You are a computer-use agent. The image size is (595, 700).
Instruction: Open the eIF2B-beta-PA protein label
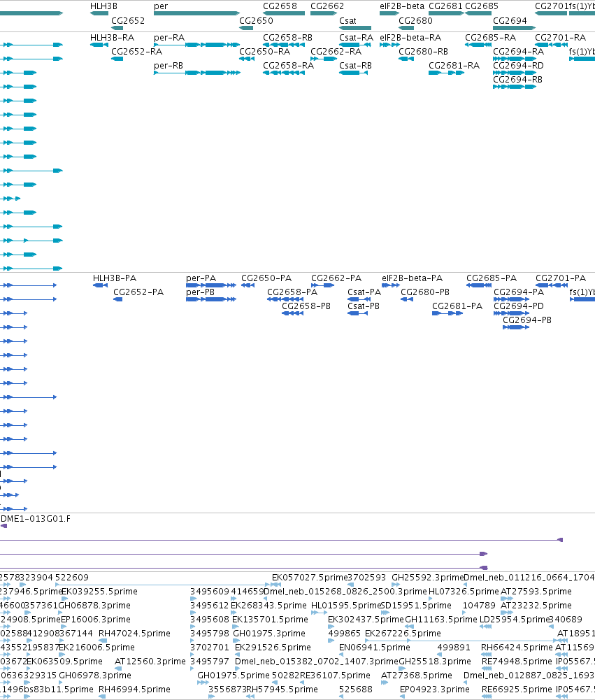point(413,278)
